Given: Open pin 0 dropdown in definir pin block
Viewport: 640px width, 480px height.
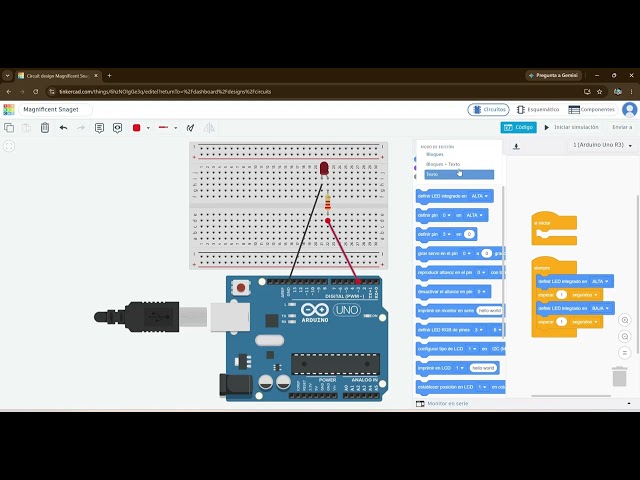Looking at the screenshot, I should (447, 215).
